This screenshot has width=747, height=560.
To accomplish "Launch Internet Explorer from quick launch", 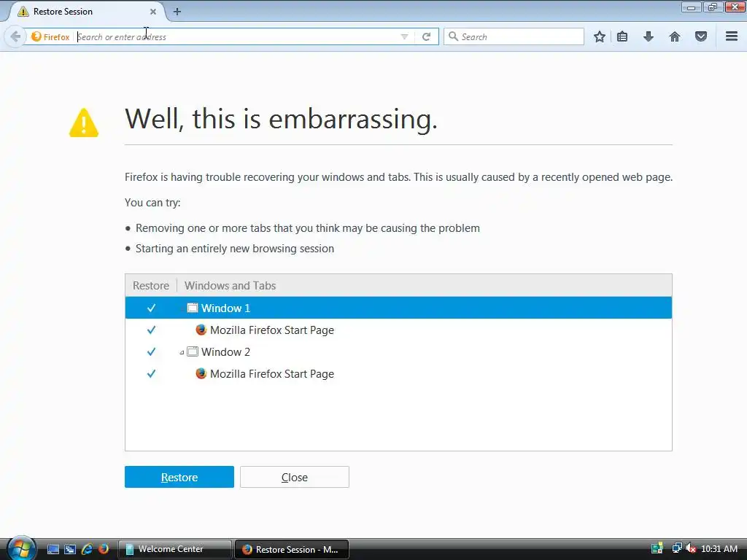I will pyautogui.click(x=87, y=549).
